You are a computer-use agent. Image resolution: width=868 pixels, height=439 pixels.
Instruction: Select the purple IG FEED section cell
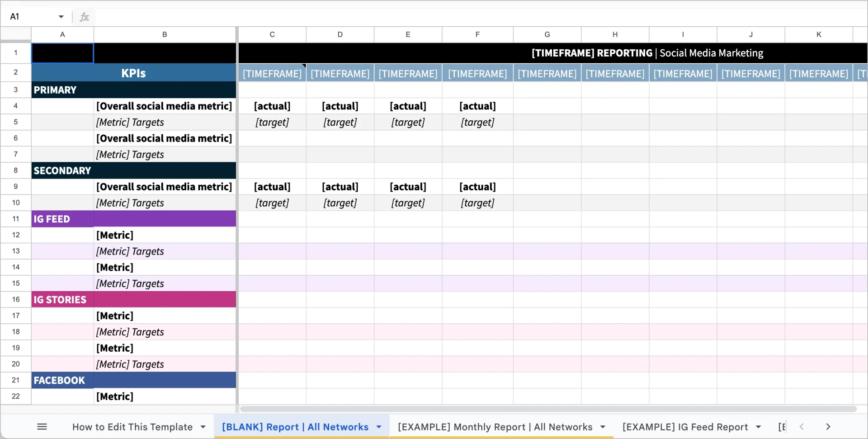tap(62, 219)
